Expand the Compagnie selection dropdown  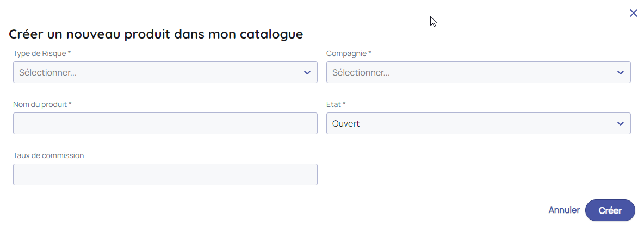[x=478, y=72]
